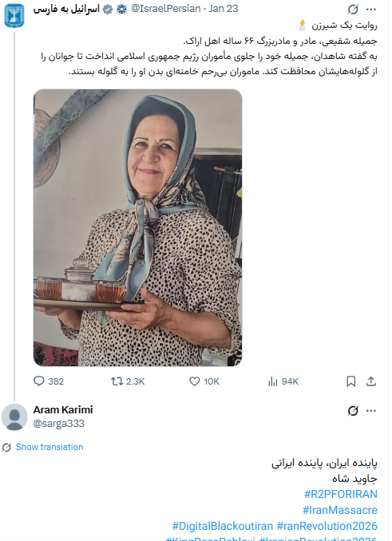The height and width of the screenshot is (541, 392).
Task: Bookmark the IsraelPersian post
Action: (351, 381)
